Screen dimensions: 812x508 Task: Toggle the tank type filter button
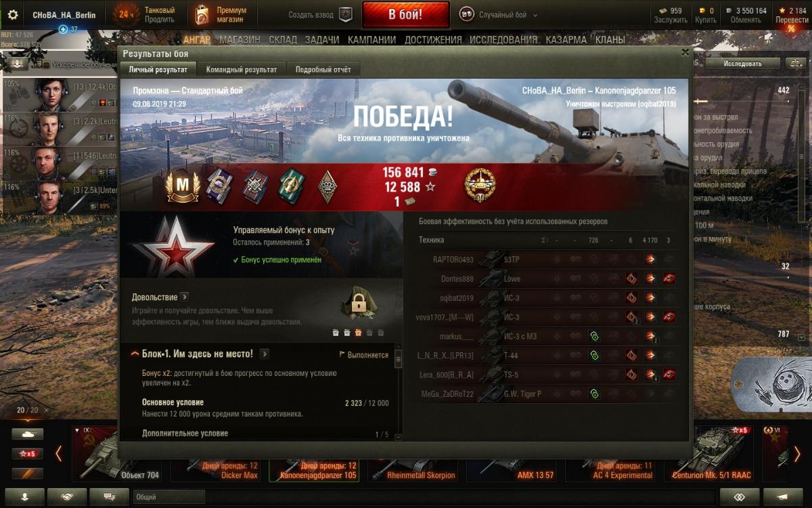click(27, 433)
